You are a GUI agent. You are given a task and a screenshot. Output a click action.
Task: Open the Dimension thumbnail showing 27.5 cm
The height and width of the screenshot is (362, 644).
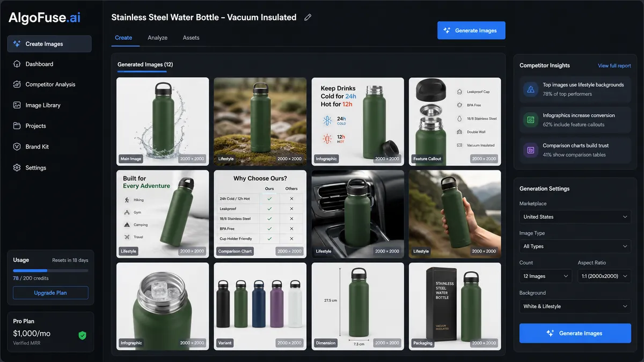pyautogui.click(x=358, y=306)
